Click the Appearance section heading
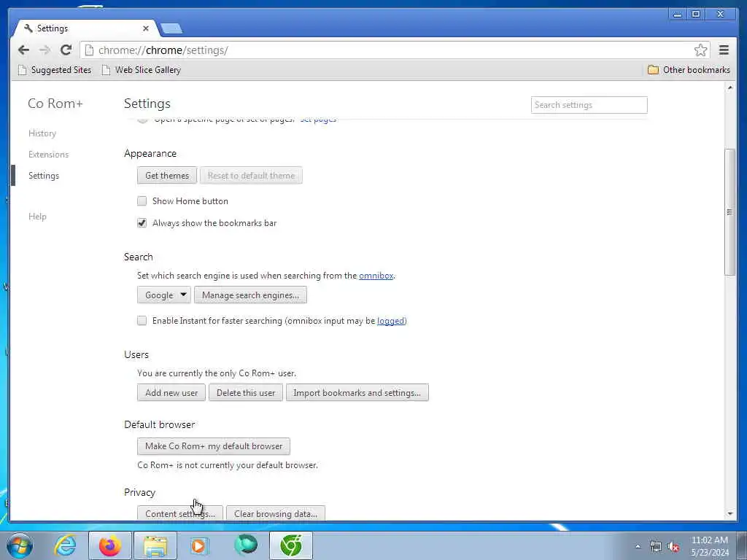This screenshot has height=560, width=747. point(150,153)
